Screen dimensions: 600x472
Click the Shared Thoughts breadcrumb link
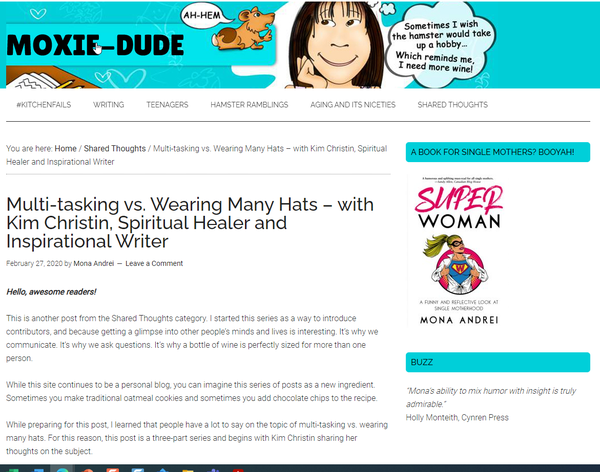pos(115,149)
